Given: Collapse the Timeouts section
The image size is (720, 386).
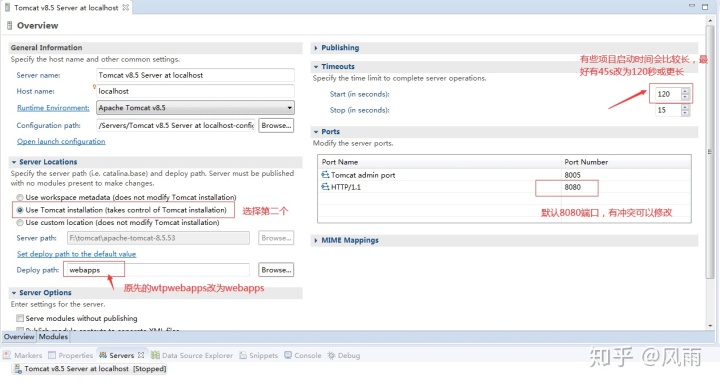Looking at the screenshot, I should 316,67.
